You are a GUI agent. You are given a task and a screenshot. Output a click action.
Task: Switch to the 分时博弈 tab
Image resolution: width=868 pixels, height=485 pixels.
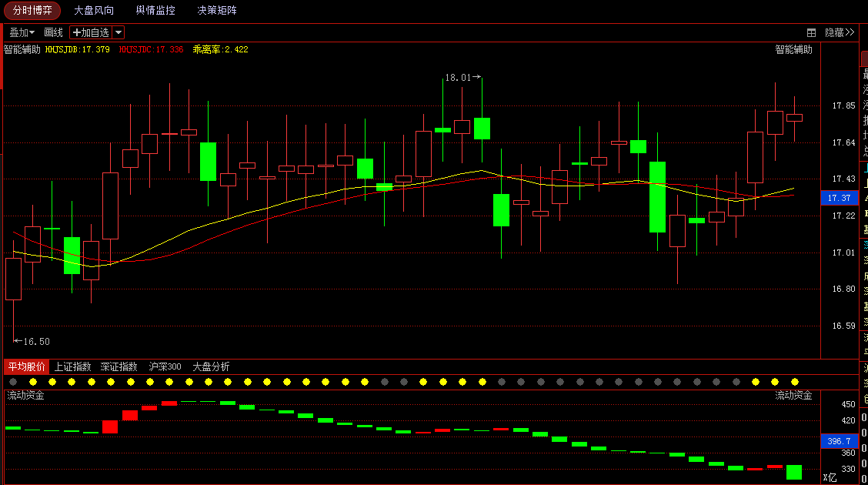[32, 10]
